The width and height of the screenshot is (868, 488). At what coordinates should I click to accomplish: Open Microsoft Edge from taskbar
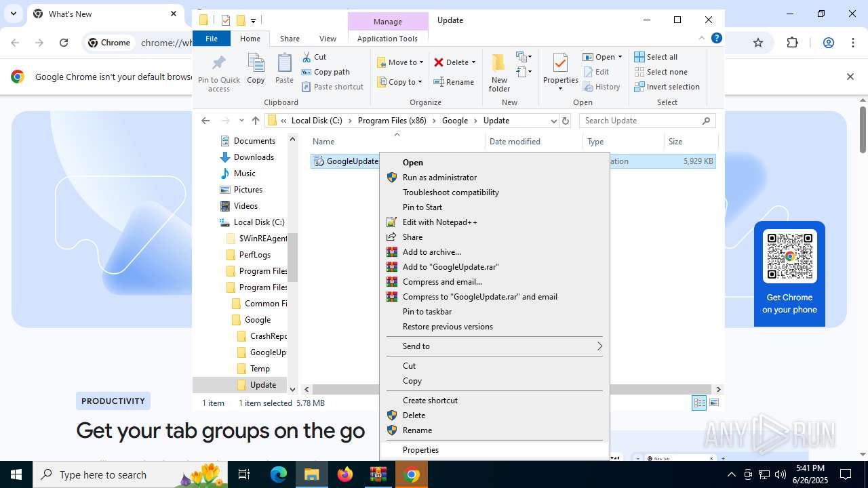point(279,474)
